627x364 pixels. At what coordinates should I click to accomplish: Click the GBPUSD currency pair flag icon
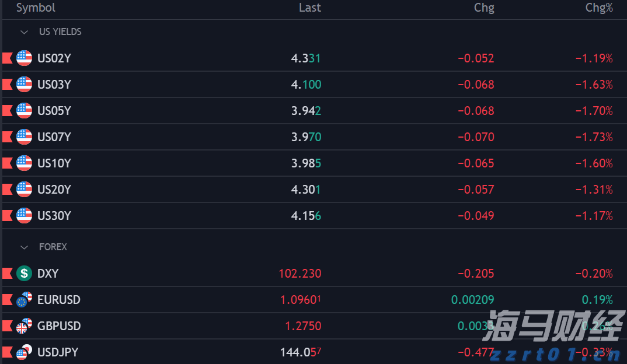click(x=24, y=326)
